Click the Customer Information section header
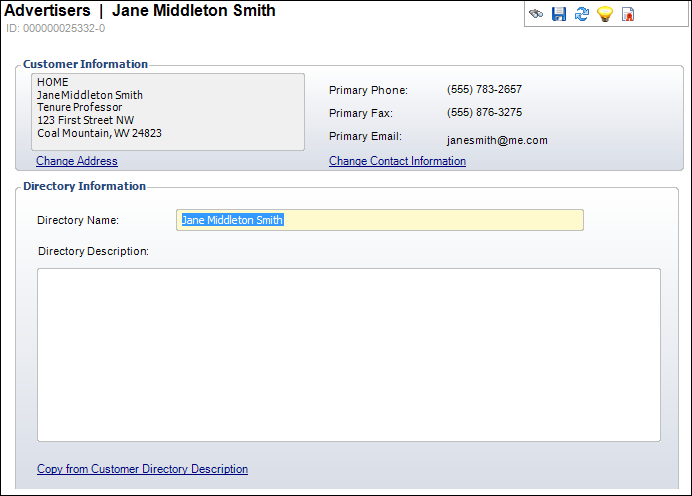 85,64
